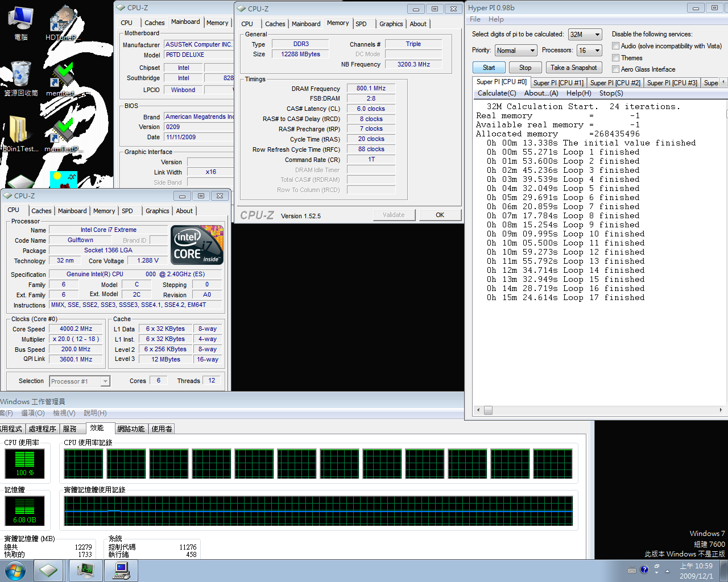
Task: Click the CPU 使用率 100% gauge
Action: (x=24, y=463)
